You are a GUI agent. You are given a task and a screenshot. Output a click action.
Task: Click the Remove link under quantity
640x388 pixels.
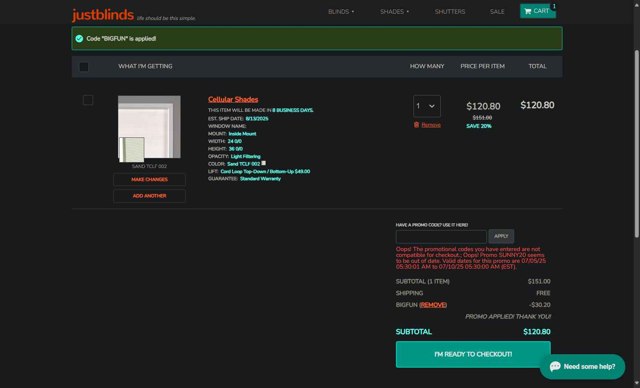[431, 125]
